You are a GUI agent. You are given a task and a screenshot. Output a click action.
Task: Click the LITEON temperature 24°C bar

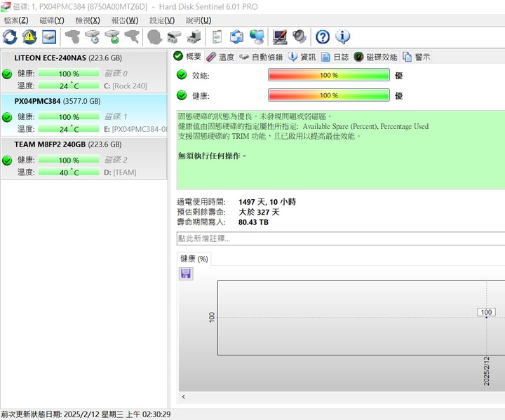point(69,86)
